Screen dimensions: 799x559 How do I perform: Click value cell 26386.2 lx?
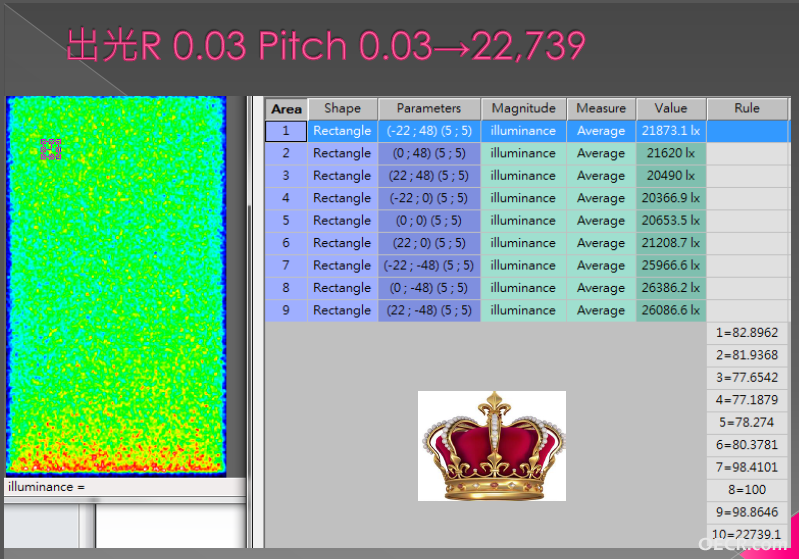(x=671, y=288)
